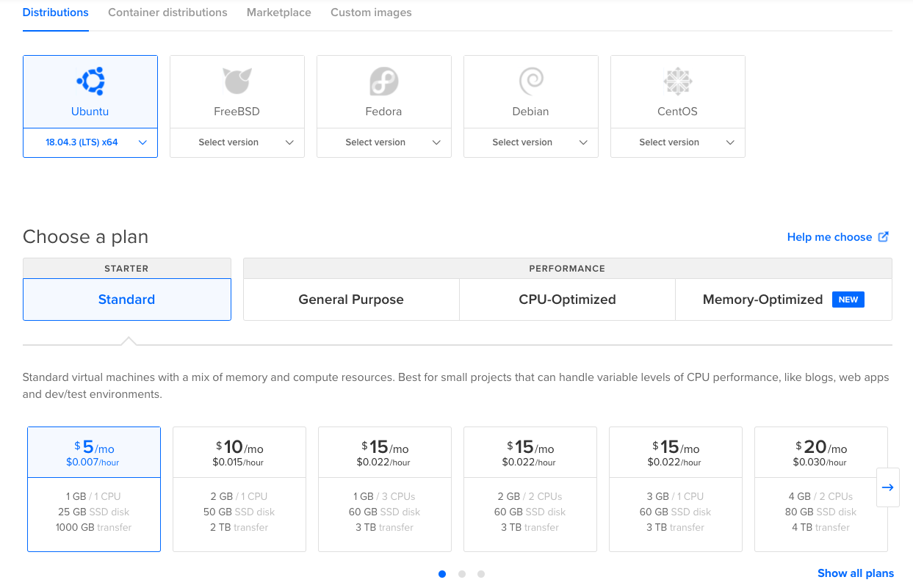The width and height of the screenshot is (913, 588).
Task: Select the Debian swirl logo
Action: pos(531,81)
